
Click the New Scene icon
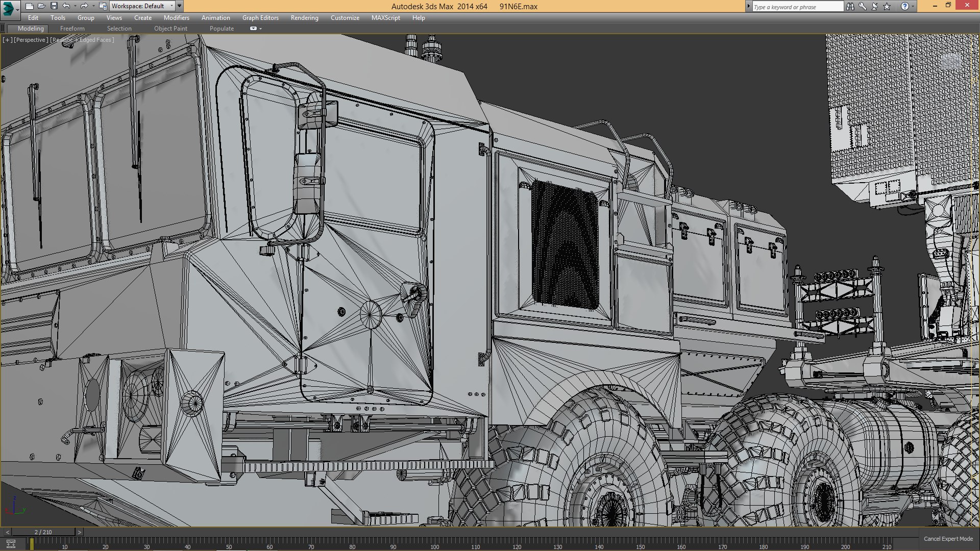[29, 6]
